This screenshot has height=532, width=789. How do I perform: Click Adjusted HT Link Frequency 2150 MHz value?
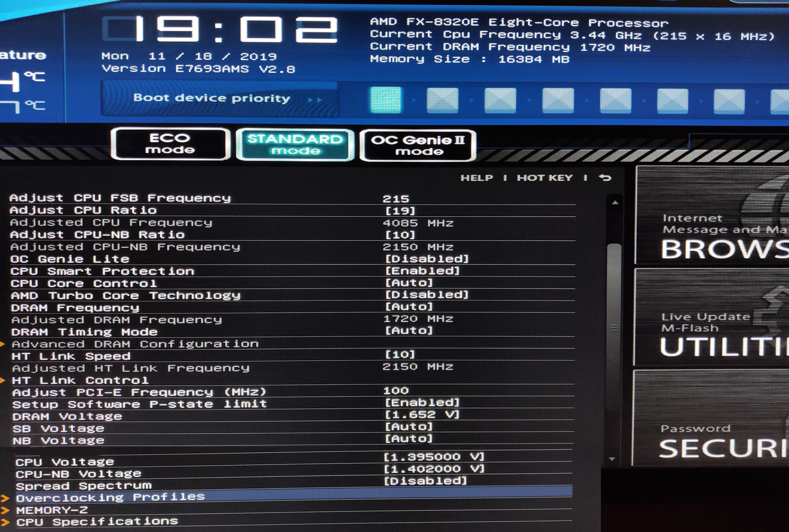(x=418, y=366)
